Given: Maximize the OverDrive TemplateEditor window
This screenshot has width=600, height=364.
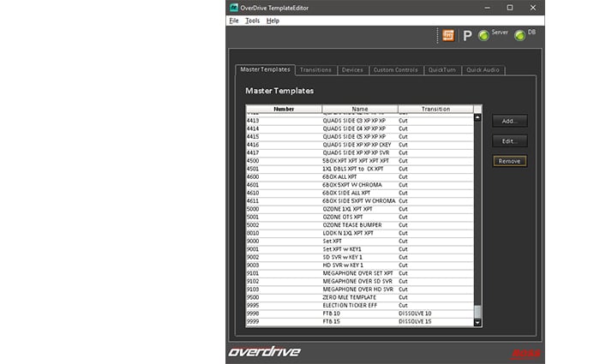Looking at the screenshot, I should [510, 8].
